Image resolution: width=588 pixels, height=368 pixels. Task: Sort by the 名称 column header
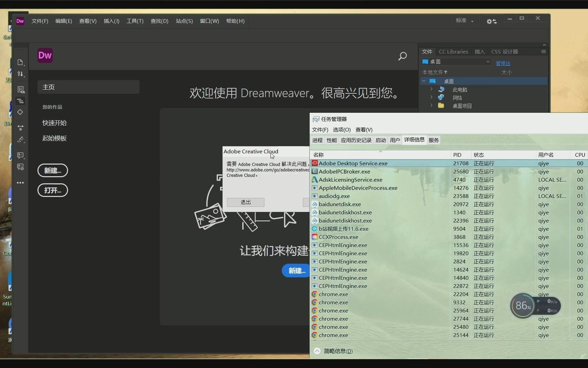click(381, 155)
